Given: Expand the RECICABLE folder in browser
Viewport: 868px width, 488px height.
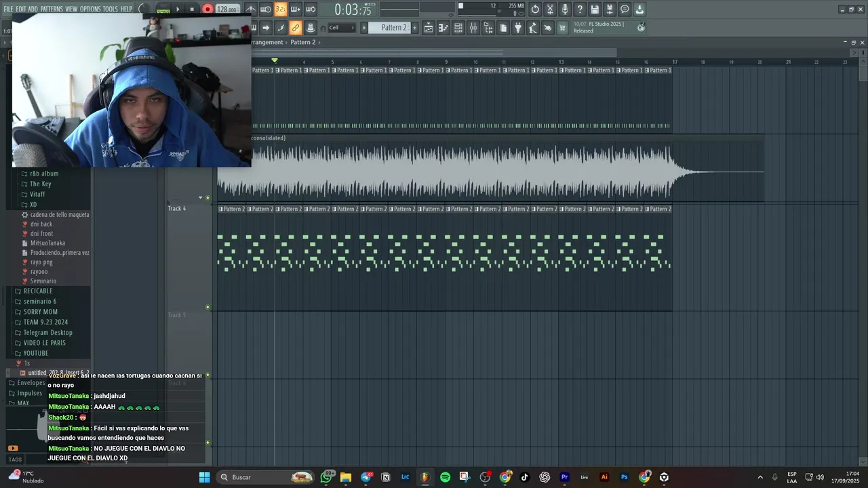Looking at the screenshot, I should 38,291.
